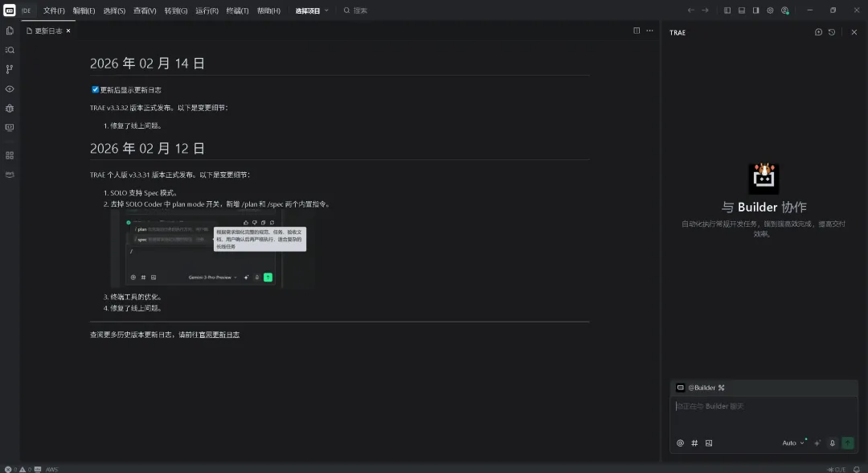Open chat history in TRAE panel
The height and width of the screenshot is (473, 868).
click(x=832, y=32)
